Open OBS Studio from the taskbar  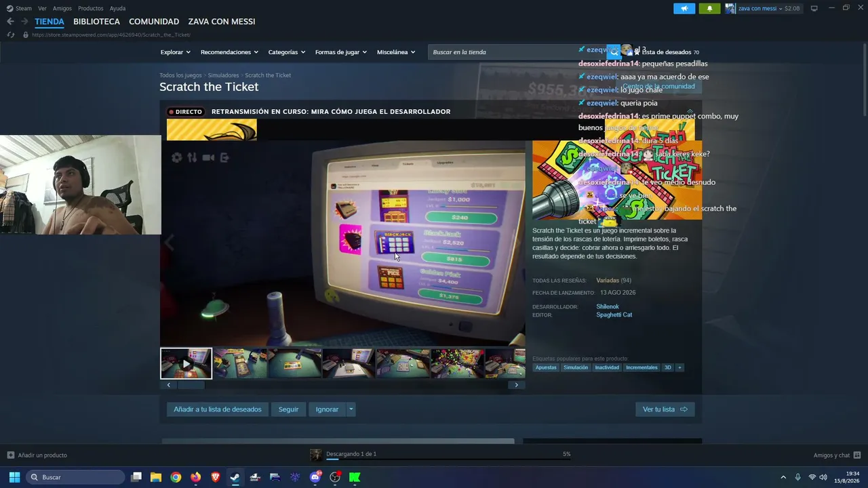coord(335,477)
